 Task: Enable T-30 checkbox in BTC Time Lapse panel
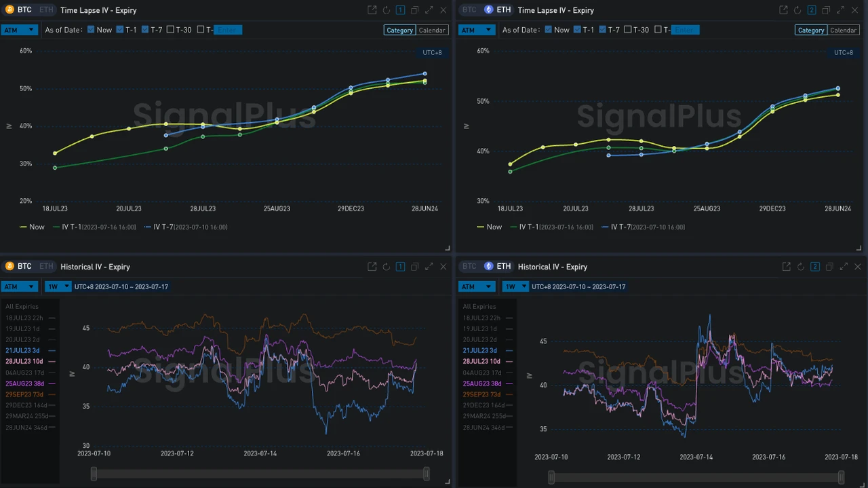170,30
